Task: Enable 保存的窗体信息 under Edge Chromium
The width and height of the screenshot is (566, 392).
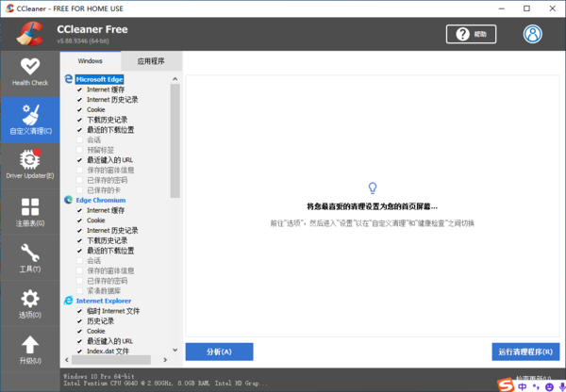Action: click(80, 270)
